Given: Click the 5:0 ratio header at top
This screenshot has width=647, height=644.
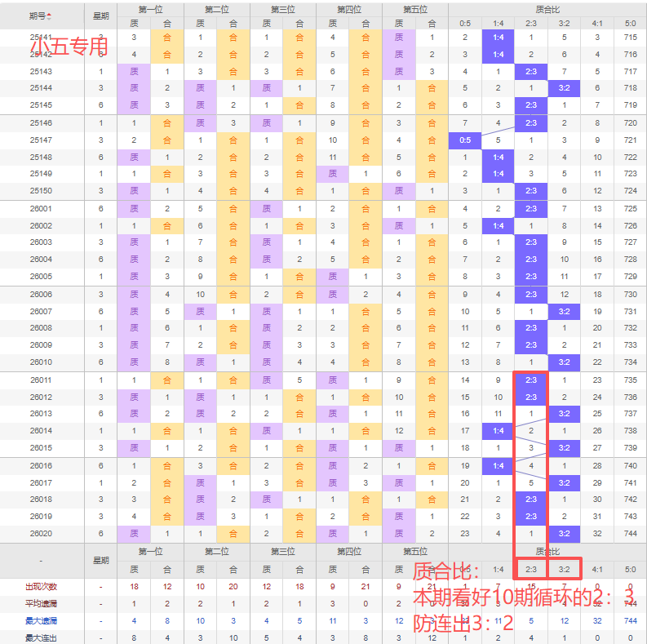Looking at the screenshot, I should click(630, 23).
